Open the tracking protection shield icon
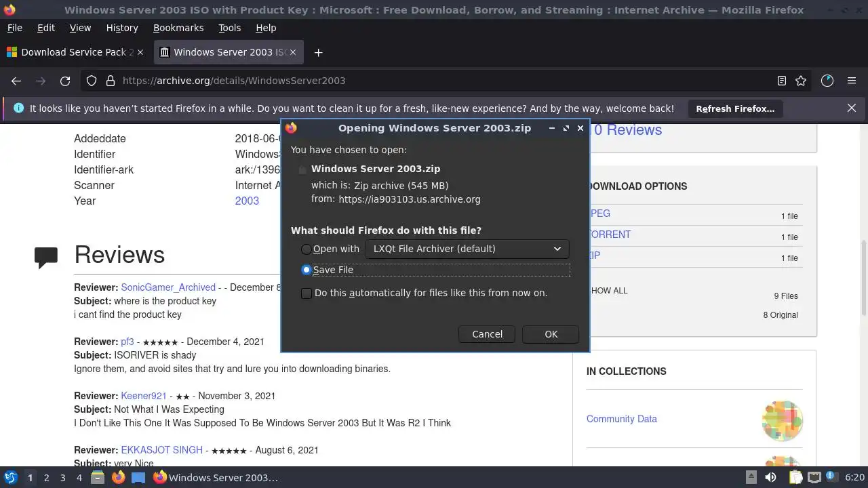Viewport: 868px width, 488px height. point(92,81)
